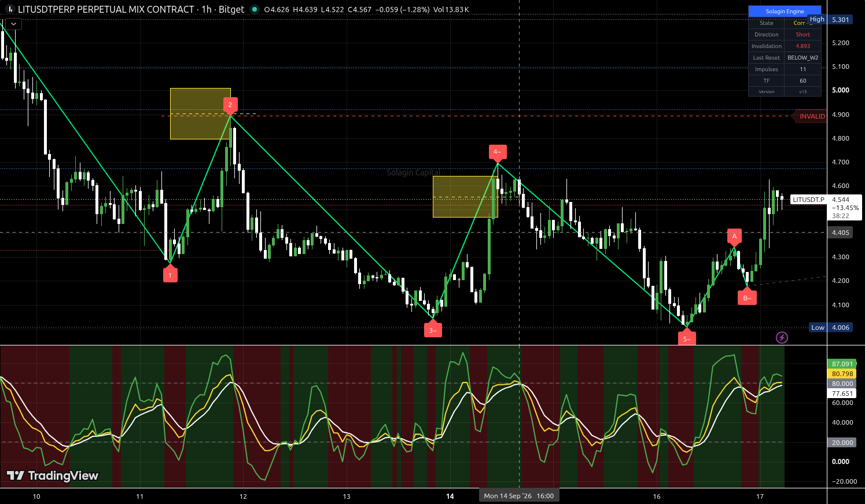Screen dimensions: 865x504
Task: Click the Solagin Engine table header
Action: (x=785, y=12)
